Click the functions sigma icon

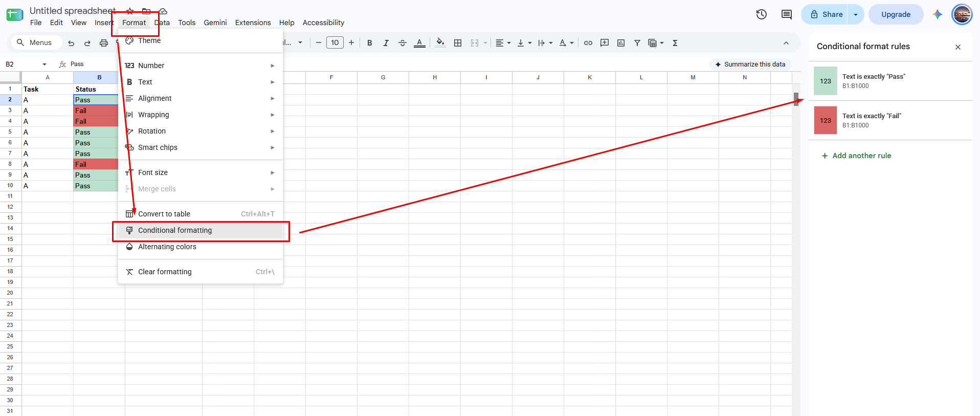tap(675, 43)
